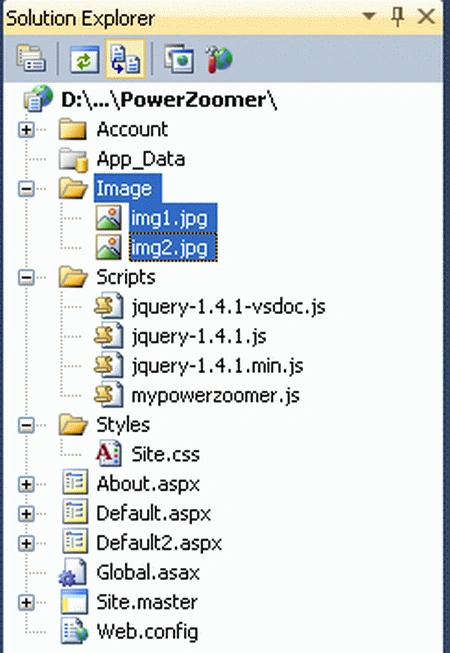Click the Web.config file icon

point(75,631)
